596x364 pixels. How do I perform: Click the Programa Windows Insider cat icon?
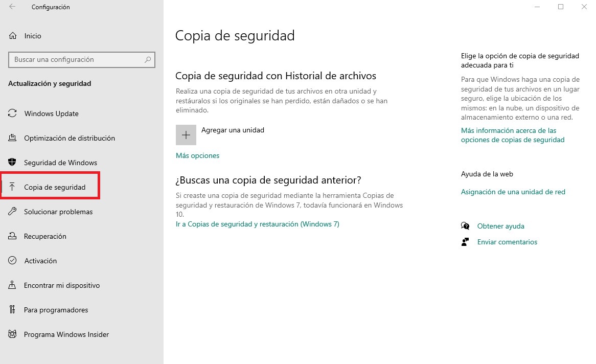13,334
